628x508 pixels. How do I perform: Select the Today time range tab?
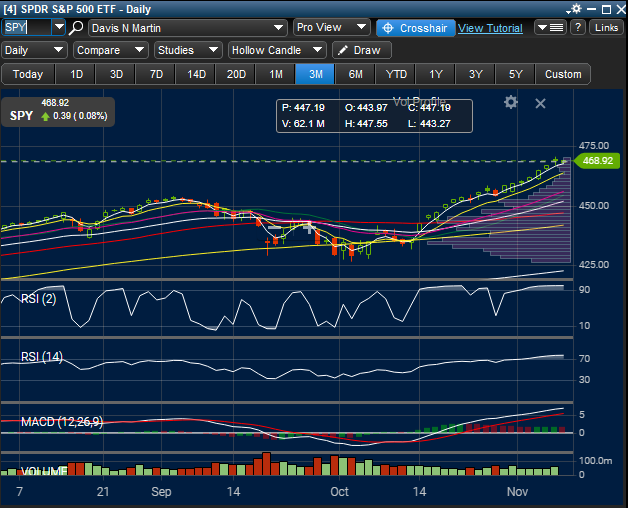point(28,74)
